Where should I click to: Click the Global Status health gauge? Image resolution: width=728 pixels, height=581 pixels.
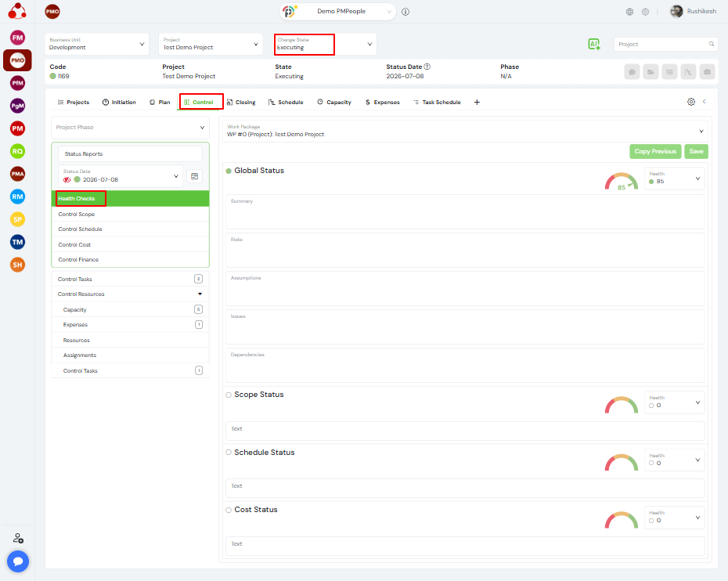(x=622, y=181)
